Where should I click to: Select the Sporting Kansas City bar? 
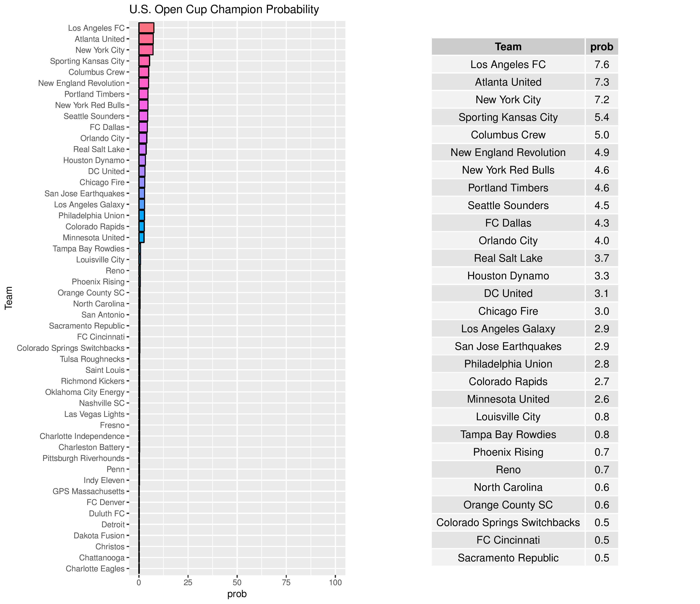click(144, 61)
